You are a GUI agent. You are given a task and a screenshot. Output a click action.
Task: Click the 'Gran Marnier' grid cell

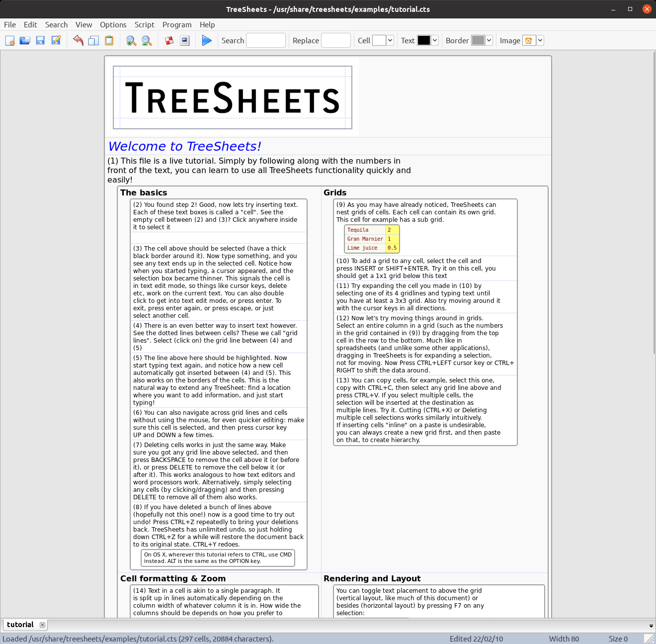365,239
